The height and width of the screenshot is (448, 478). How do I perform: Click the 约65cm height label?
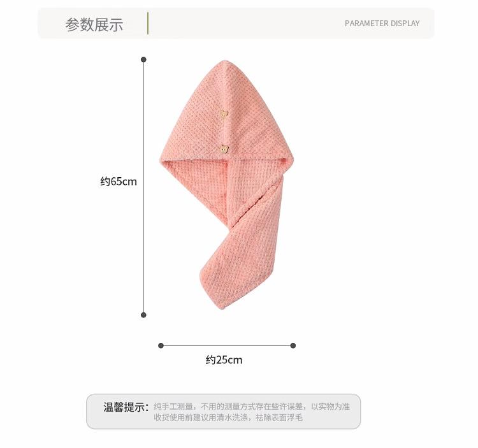click(119, 182)
